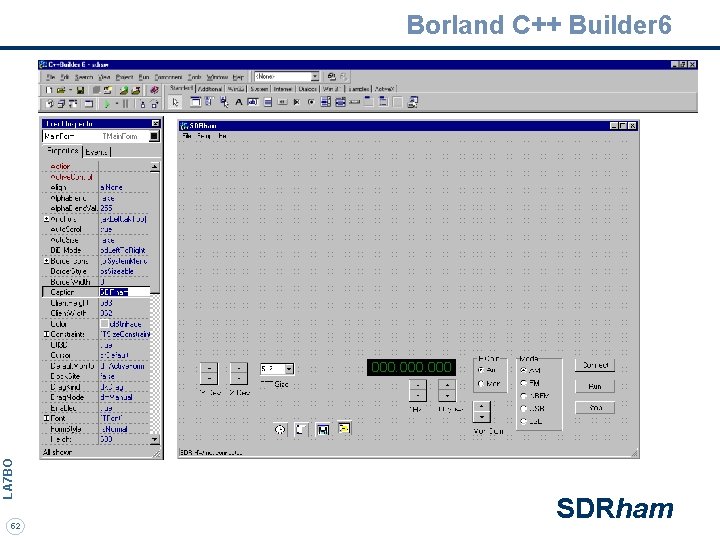This screenshot has height=540, width=720.
Task: Open the Freq menu on SDRham form
Action: coord(204,136)
